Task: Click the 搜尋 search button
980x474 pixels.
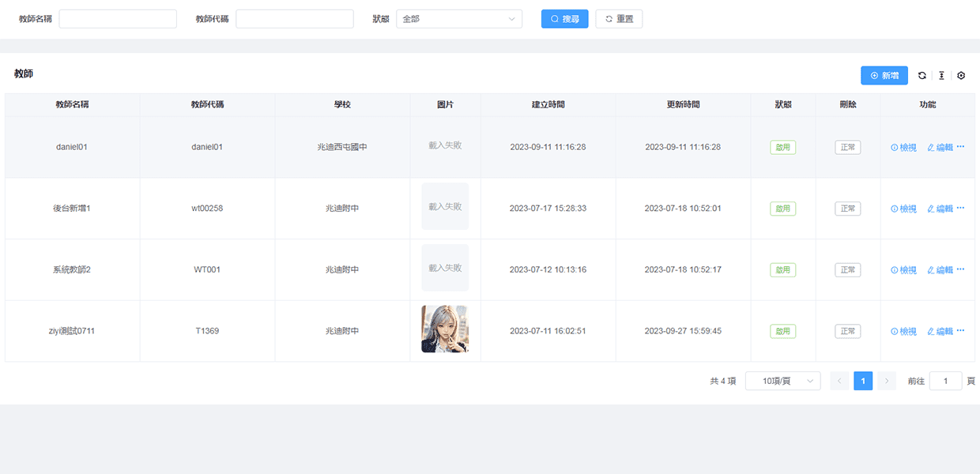Action: click(x=564, y=19)
